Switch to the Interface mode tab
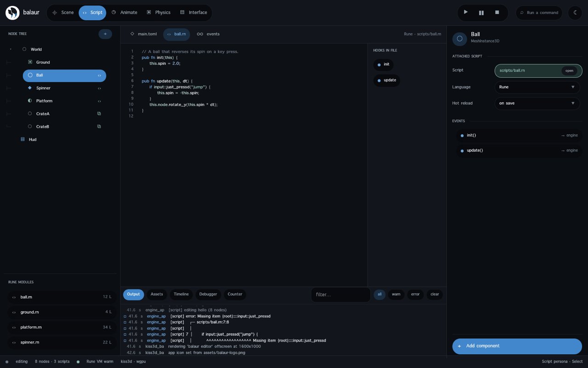 click(x=193, y=13)
